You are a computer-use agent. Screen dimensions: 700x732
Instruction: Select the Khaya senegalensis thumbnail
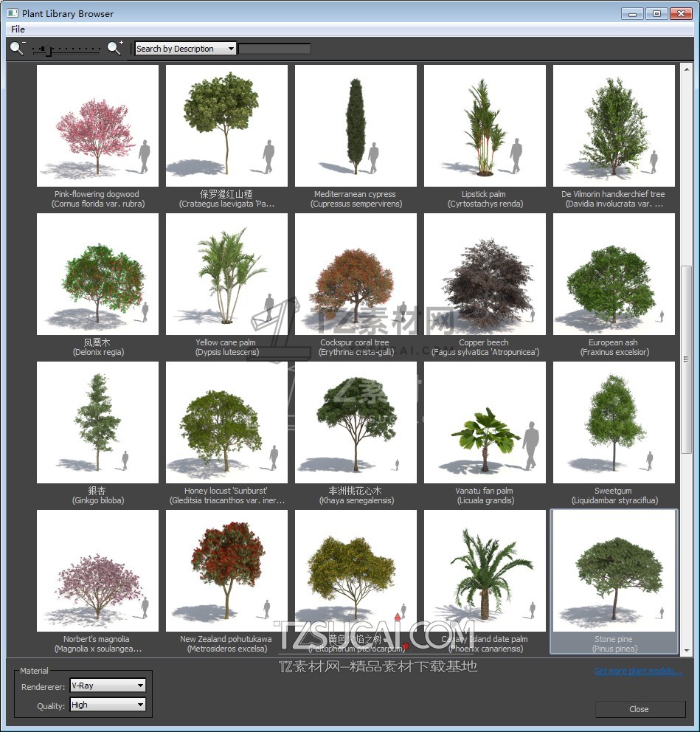[x=356, y=423]
